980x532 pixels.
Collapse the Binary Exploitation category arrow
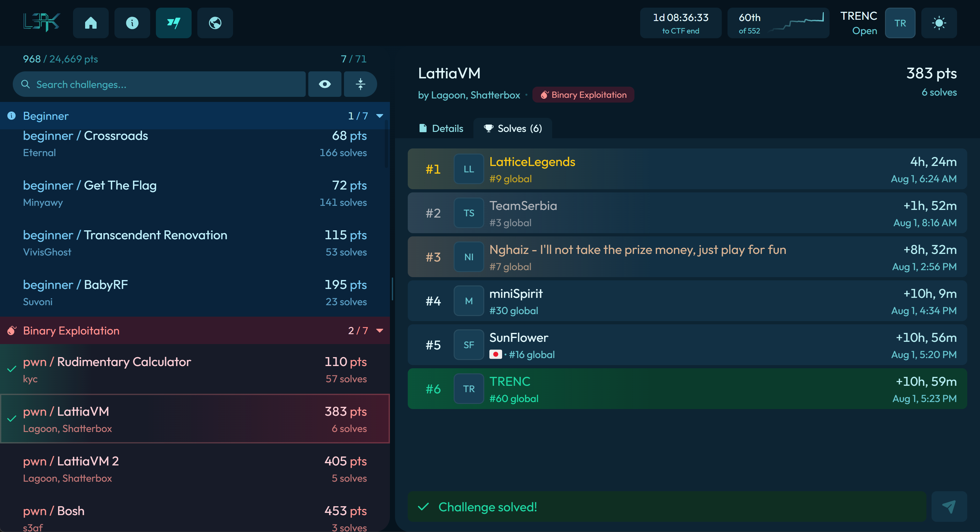coord(379,331)
